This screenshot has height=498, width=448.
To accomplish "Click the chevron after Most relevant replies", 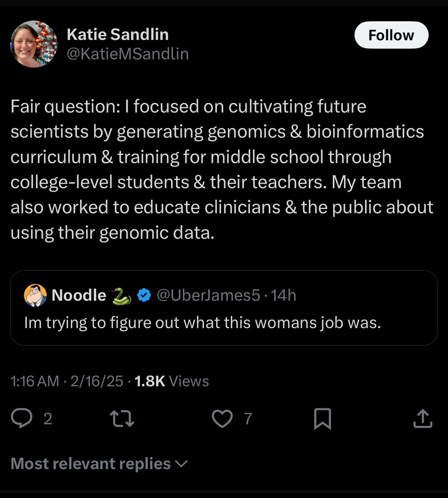I will (182, 464).
